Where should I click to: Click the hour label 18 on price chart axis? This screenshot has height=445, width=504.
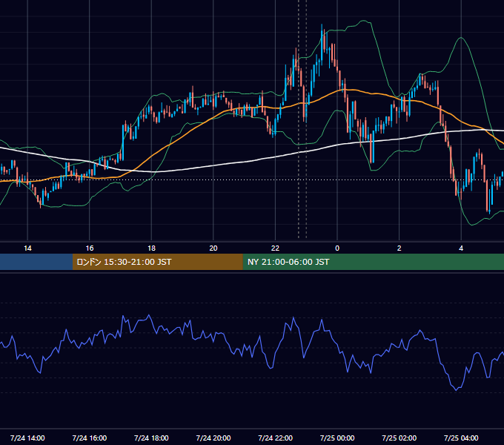pos(151,248)
